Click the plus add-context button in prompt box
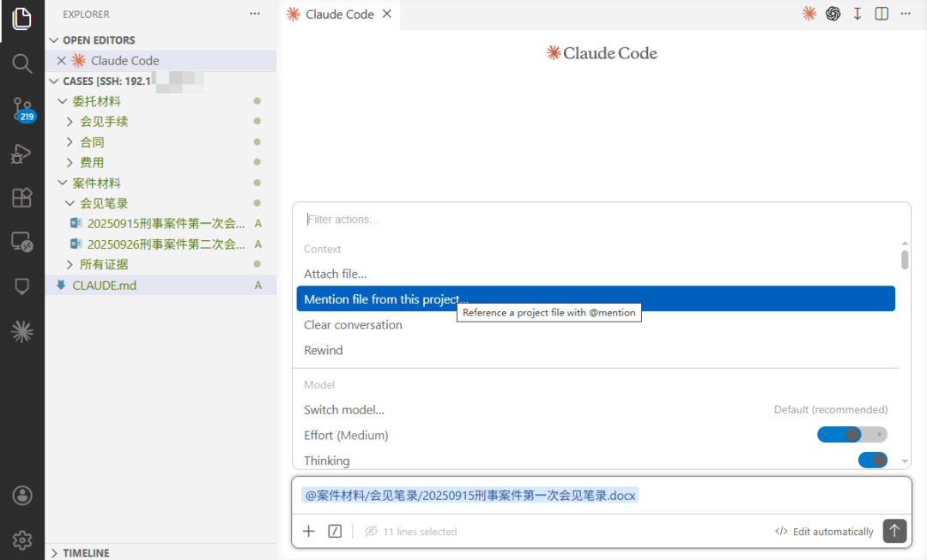The image size is (927, 560). 309,531
